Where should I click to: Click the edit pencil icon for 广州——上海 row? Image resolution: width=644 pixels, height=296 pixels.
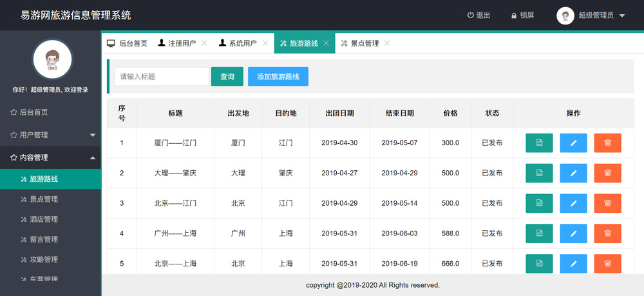pyautogui.click(x=573, y=233)
